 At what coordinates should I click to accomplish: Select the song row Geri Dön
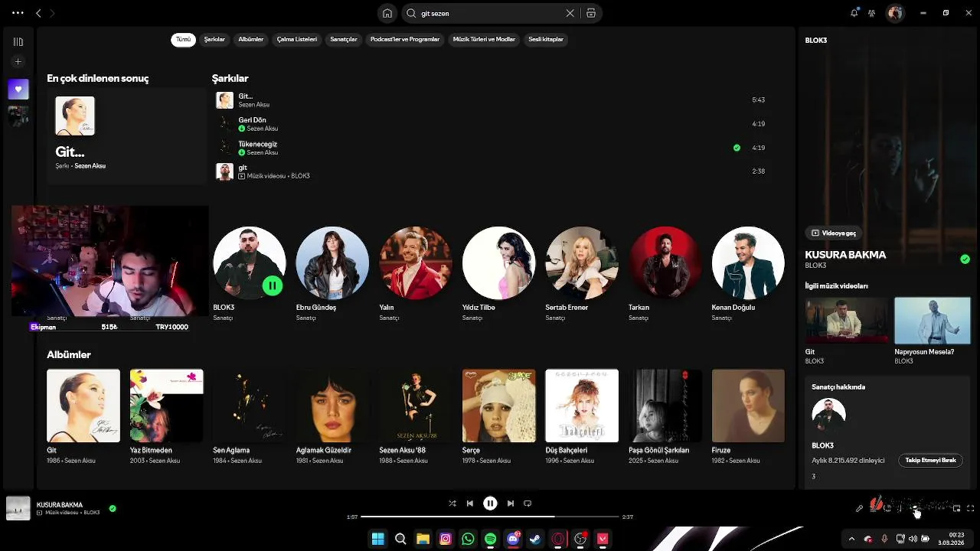tap(490, 124)
